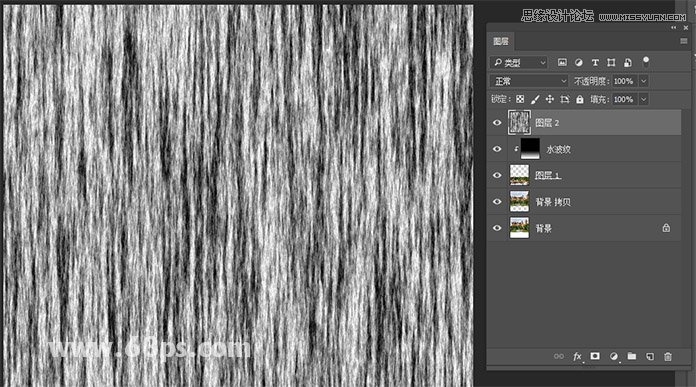Select 水波纹 gradient layer thumbnail

click(530, 149)
